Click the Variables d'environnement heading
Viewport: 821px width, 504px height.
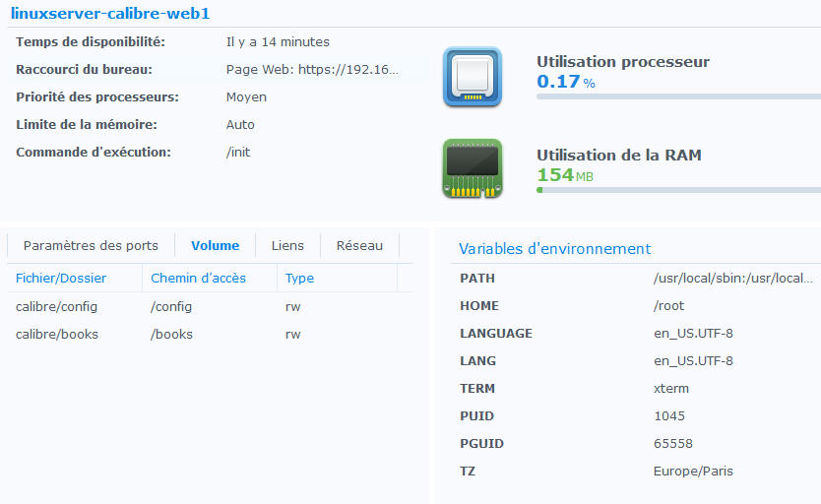coord(554,249)
